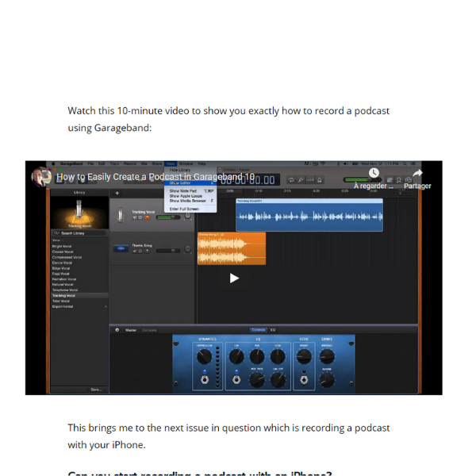Open the 'How to Easily Create a Podcast in Garageband 10' title link
The width and height of the screenshot is (476, 476).
(155, 177)
